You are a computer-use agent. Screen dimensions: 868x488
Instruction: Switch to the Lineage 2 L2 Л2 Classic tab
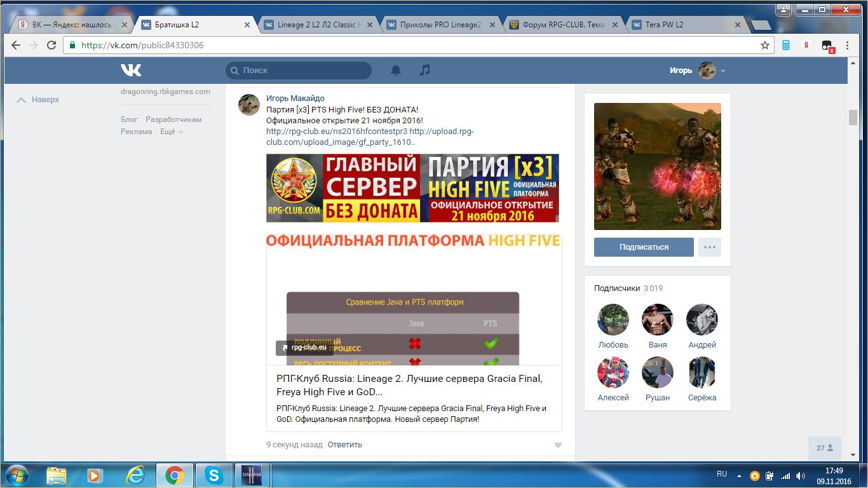[318, 25]
